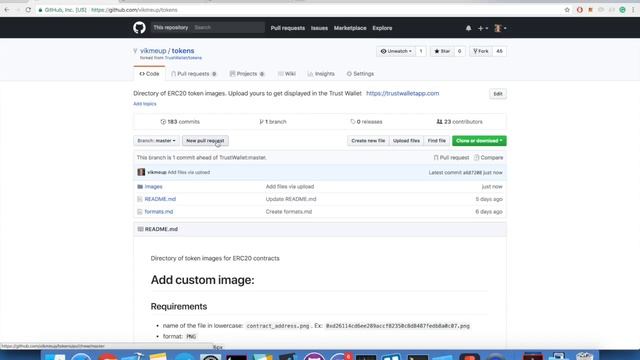Open Clone or download dropdown
640x360 pixels.
[x=479, y=141]
